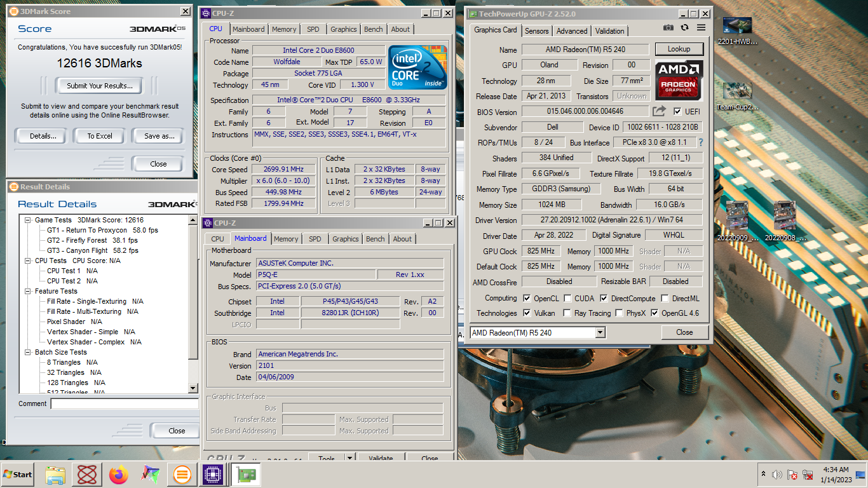Open the Graphics tab in lower CPU-Z window
This screenshot has width=868, height=488.
pos(346,239)
